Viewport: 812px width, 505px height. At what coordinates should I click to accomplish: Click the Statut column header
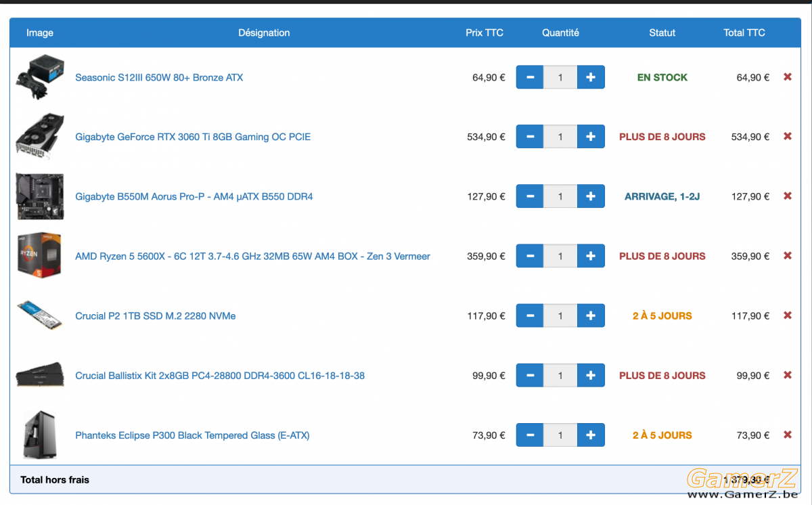(x=662, y=32)
